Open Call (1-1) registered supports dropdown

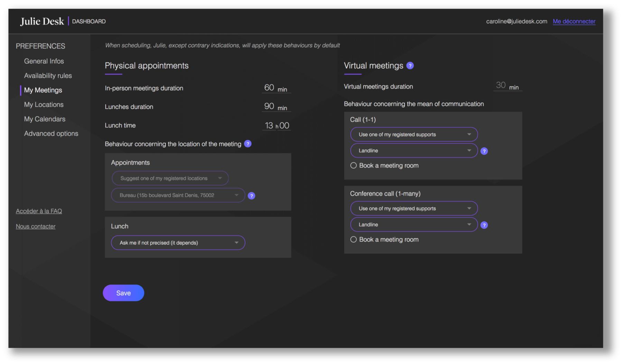pyautogui.click(x=414, y=134)
